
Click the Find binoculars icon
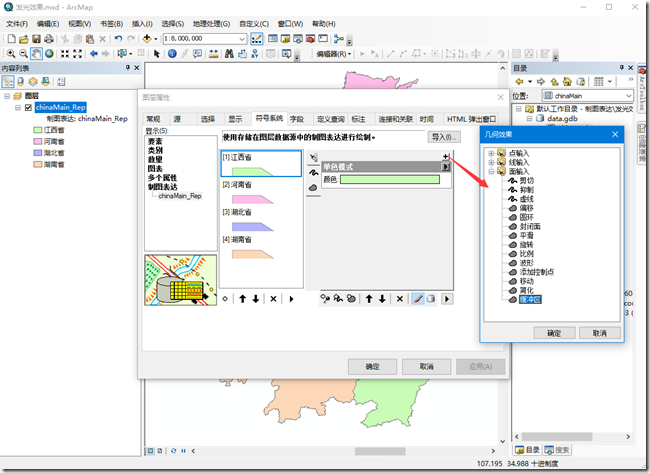pyautogui.click(x=229, y=54)
